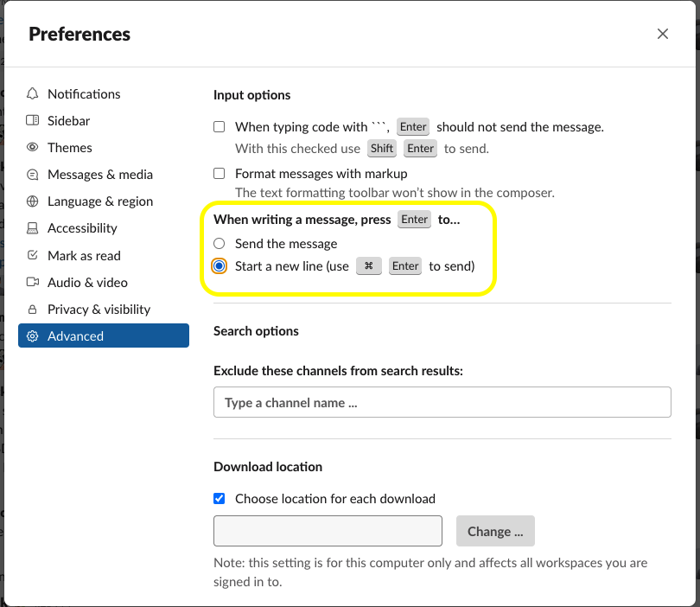Click the 'text formatting toolbar won't show' note

(x=395, y=193)
